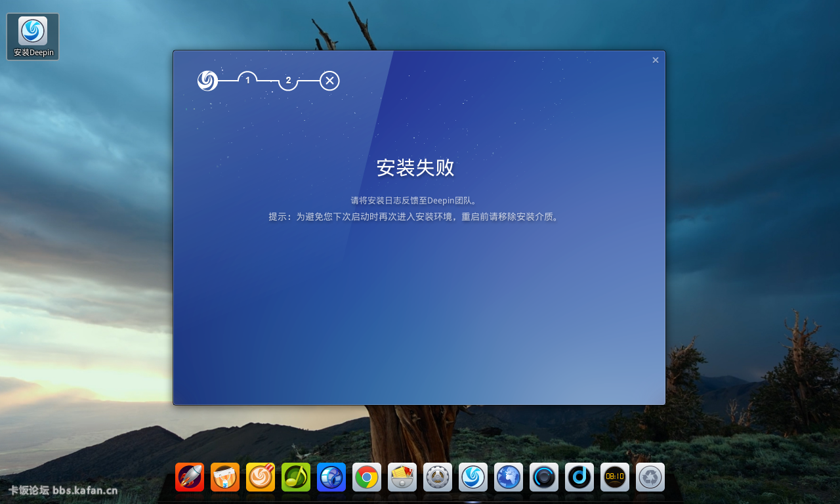
Task: Open the 安装Deepin desktop shortcut
Action: coord(33,37)
